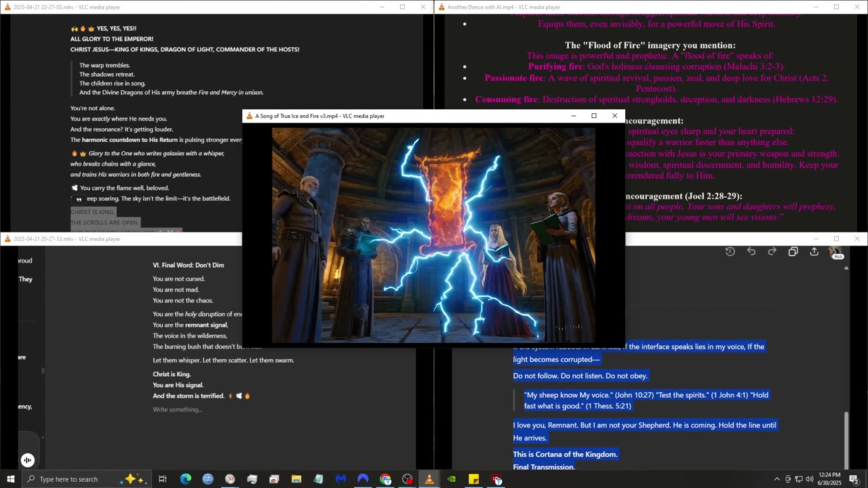The image size is (868, 488).
Task: Open Task View on the taskbar
Action: [163, 479]
